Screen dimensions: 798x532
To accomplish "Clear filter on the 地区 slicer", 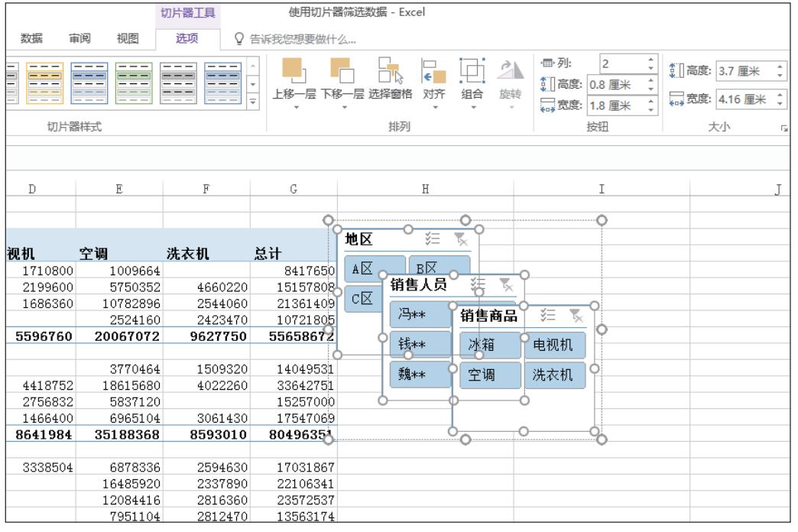I will coord(461,238).
